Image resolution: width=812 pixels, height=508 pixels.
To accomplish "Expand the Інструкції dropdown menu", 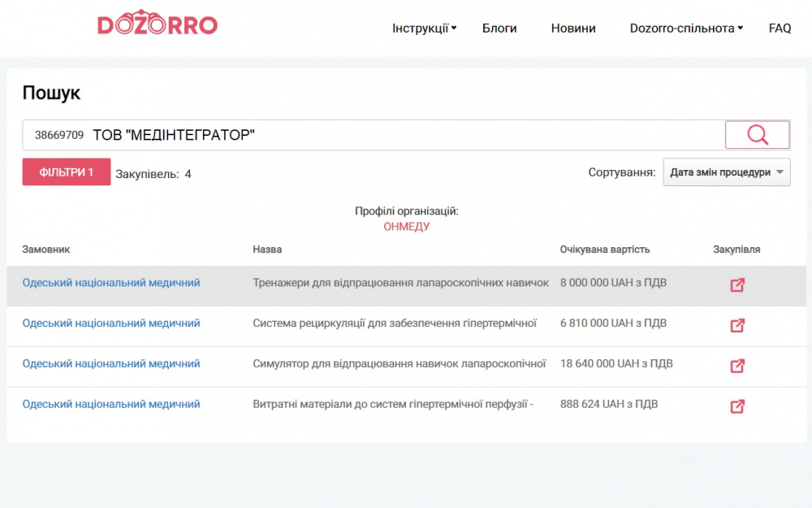I will point(424,28).
